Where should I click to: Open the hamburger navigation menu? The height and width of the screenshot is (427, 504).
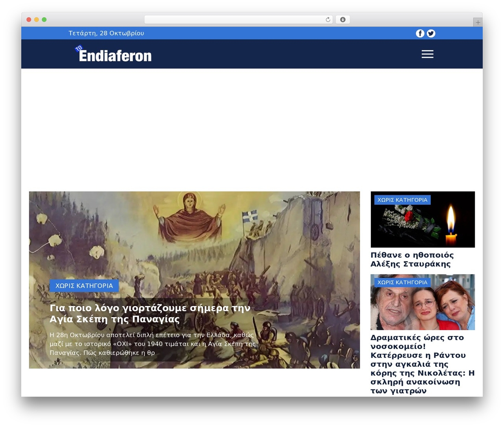428,54
